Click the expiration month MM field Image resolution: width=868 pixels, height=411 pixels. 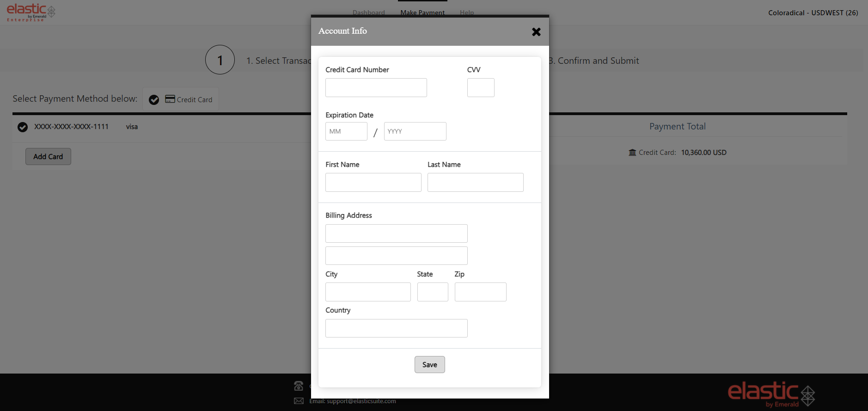pos(346,131)
